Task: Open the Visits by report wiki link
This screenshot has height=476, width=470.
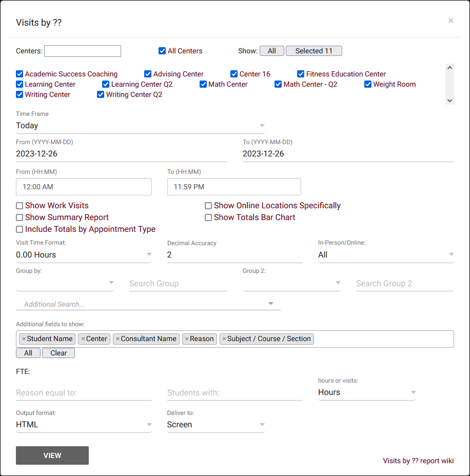Action: point(418,461)
